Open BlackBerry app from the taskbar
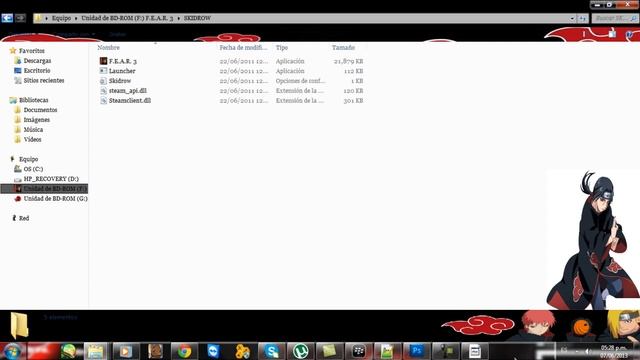The height and width of the screenshot is (360, 640). pos(358,351)
